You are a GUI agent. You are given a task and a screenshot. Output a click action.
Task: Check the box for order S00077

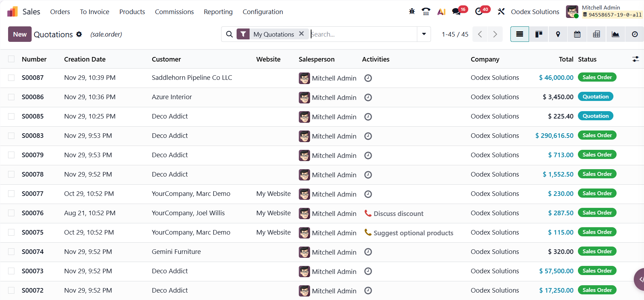coord(11,194)
